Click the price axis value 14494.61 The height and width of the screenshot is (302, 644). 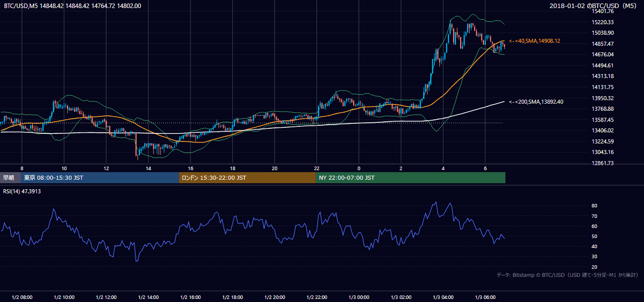(x=604, y=65)
